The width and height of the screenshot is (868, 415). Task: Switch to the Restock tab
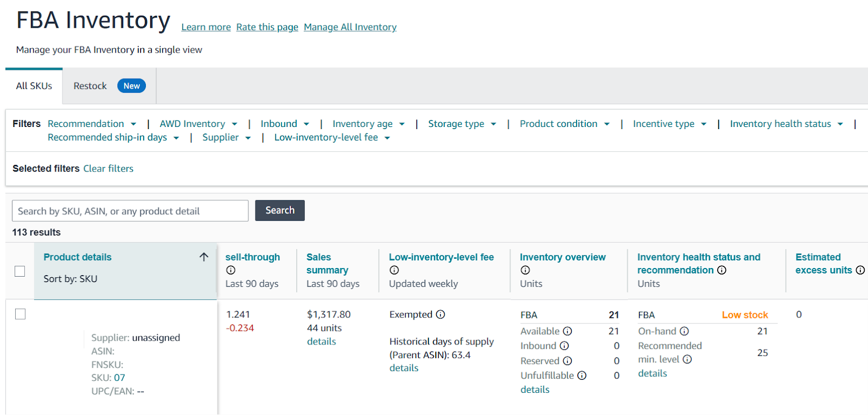coord(110,86)
